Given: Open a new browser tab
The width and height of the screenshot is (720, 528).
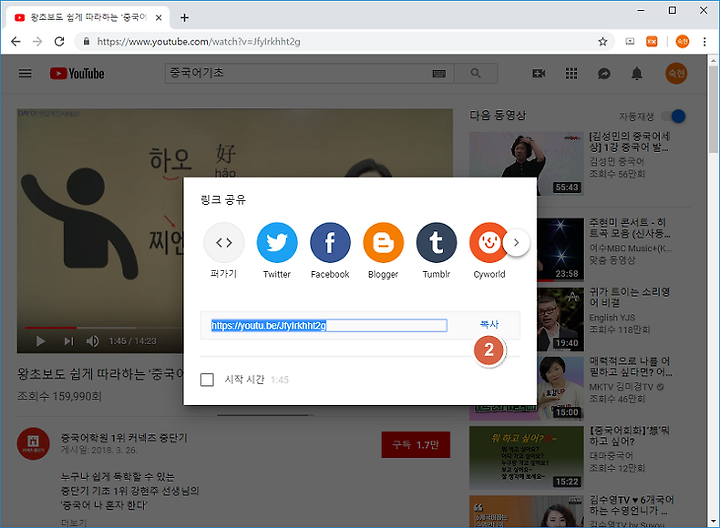Looking at the screenshot, I should (x=185, y=17).
